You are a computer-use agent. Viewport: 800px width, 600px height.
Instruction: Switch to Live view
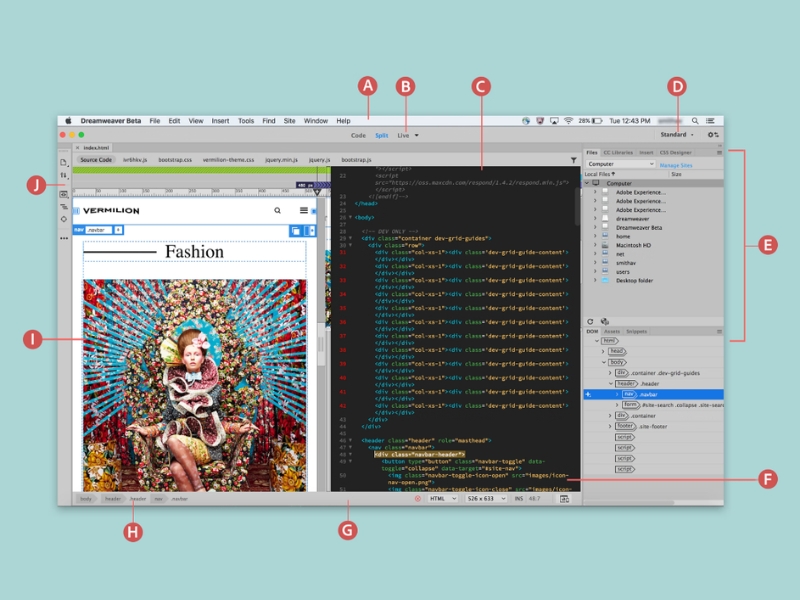403,135
